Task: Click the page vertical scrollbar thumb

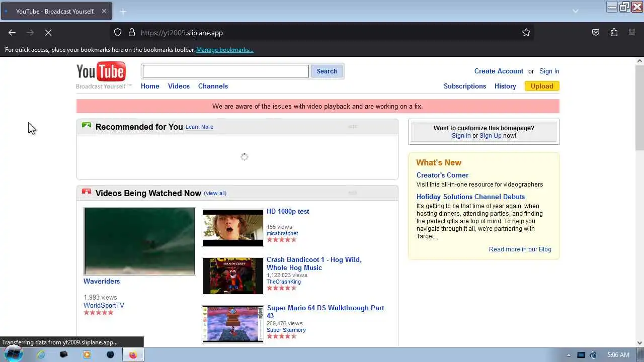Action: 639,108
